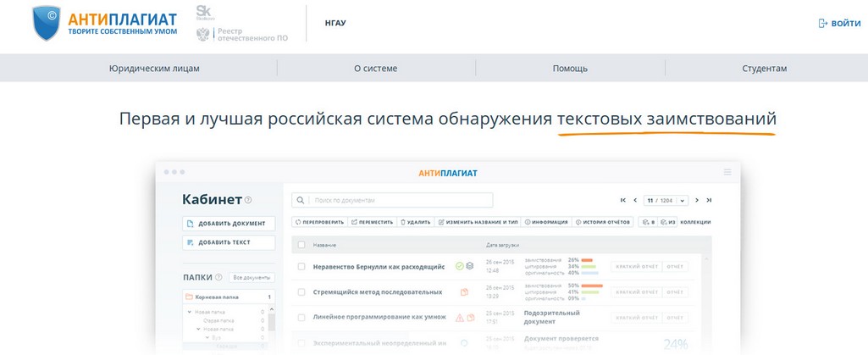
Task: Click the Войти login link
Action: (839, 24)
